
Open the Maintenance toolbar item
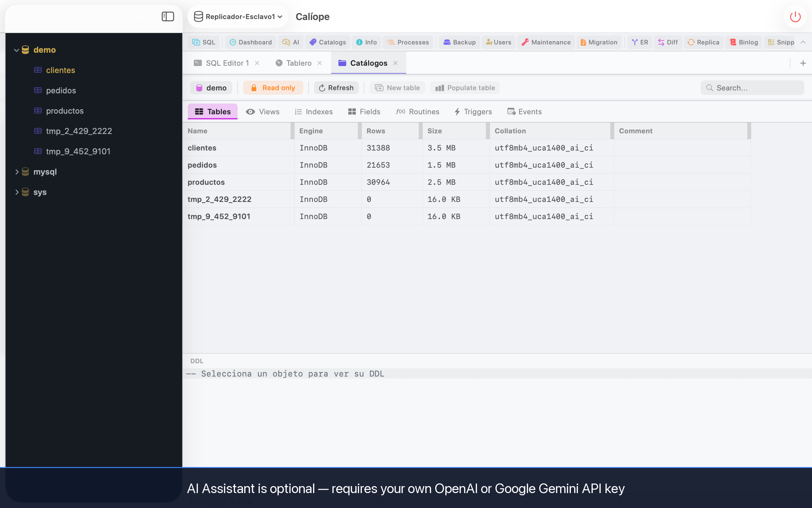pyautogui.click(x=546, y=42)
